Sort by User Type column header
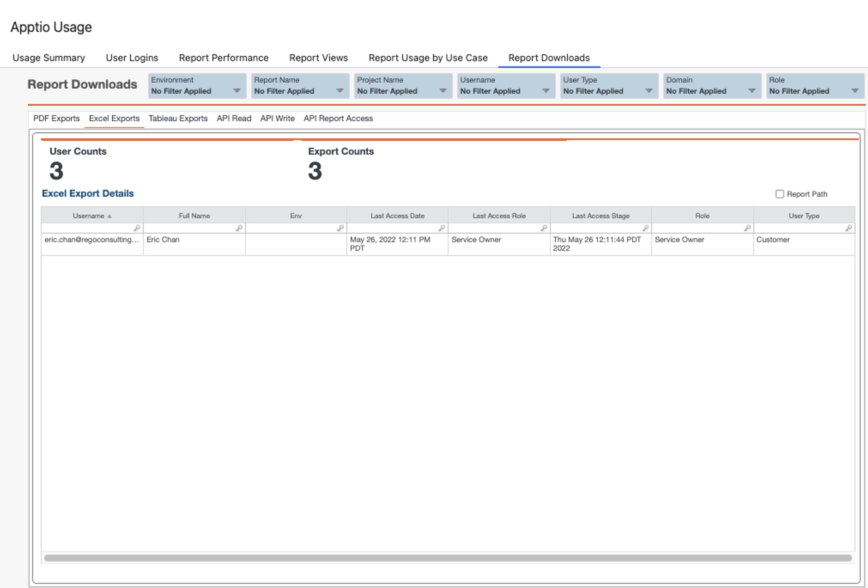This screenshot has width=868, height=588. pos(804,216)
